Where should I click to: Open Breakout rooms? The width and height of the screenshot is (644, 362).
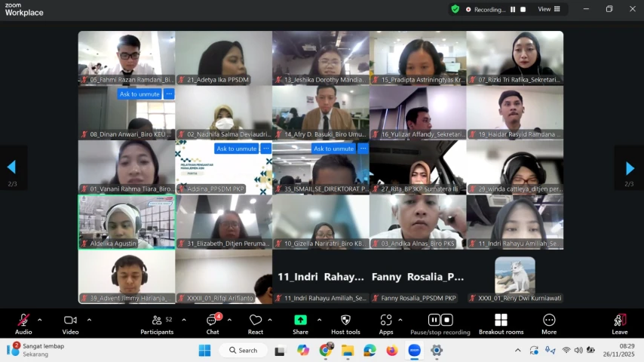501,324
